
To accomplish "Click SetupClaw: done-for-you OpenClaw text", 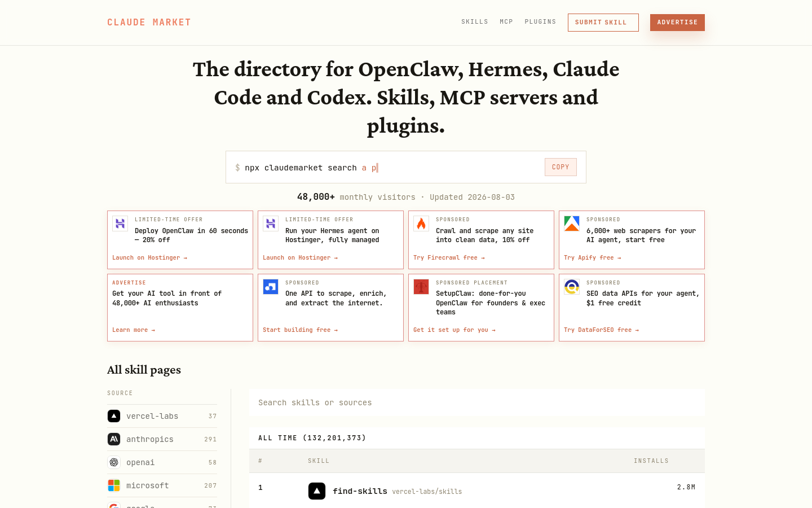I will (x=491, y=303).
